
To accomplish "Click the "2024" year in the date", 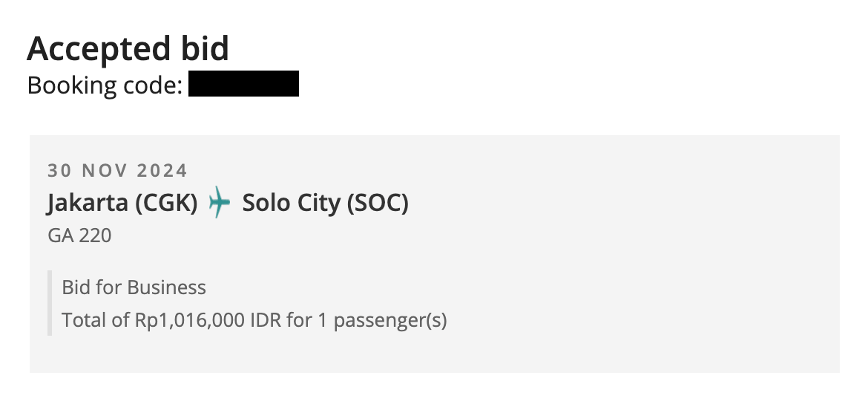I will 162,171.
